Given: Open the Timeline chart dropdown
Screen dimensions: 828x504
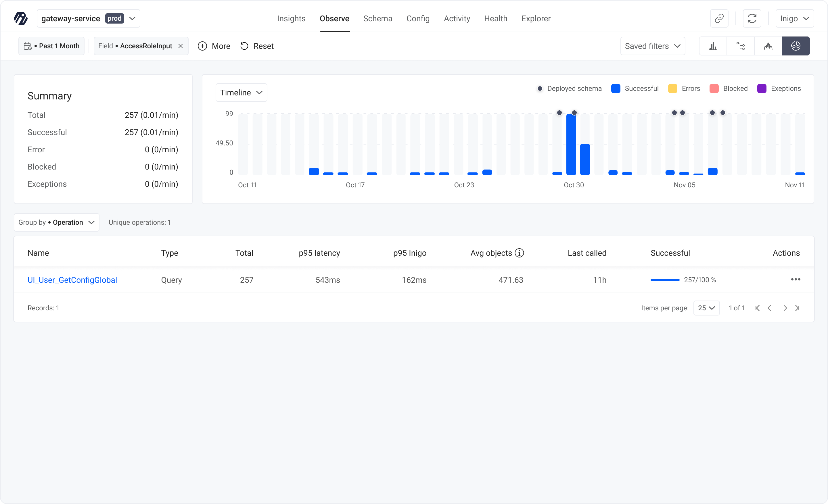Looking at the screenshot, I should tap(241, 92).
